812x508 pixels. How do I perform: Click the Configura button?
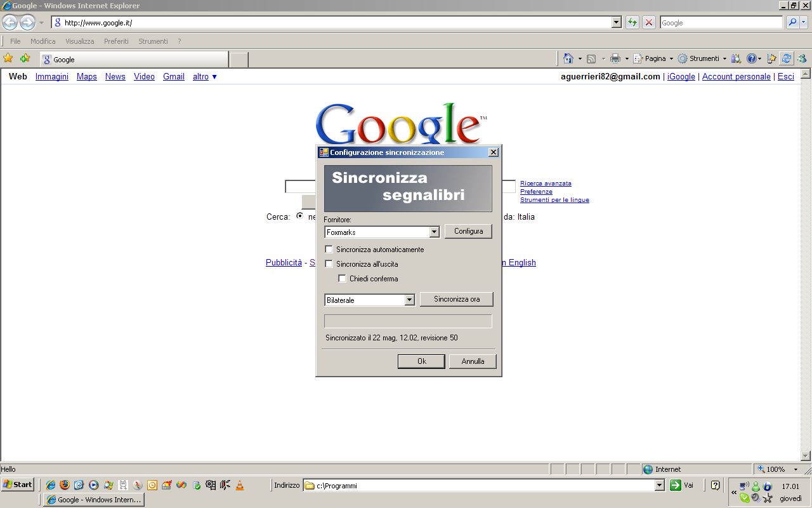click(x=468, y=231)
